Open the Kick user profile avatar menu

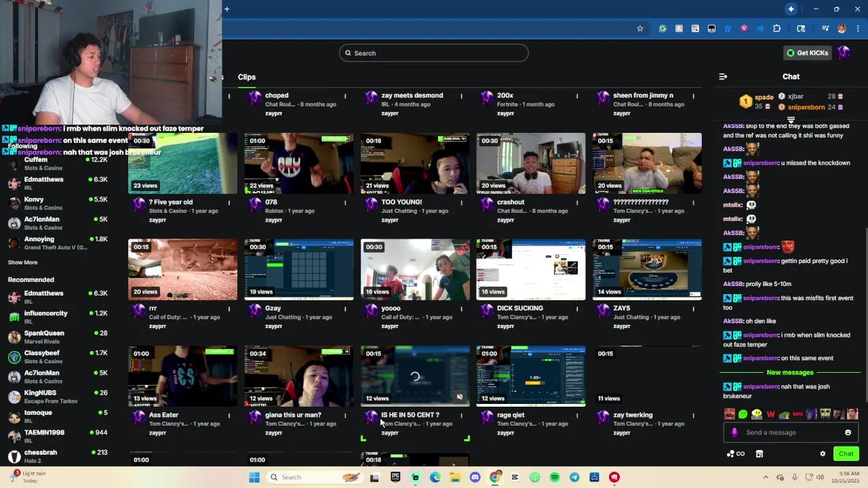[x=843, y=53]
